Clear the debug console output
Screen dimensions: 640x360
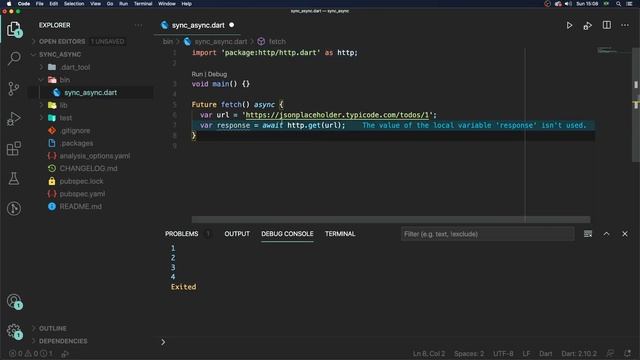coord(588,234)
